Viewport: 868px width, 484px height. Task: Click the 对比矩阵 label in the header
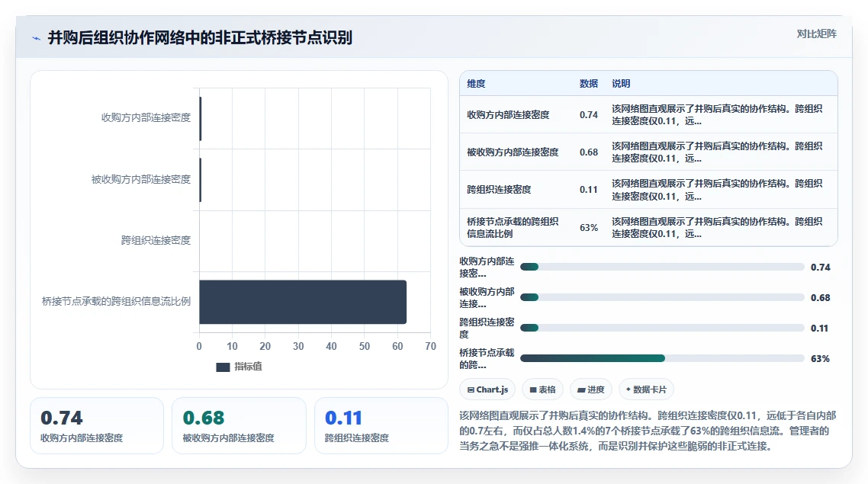pos(817,34)
